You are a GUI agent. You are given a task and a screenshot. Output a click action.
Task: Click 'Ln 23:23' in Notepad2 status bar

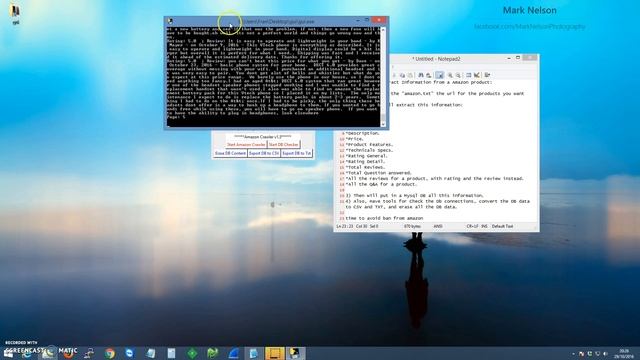[x=345, y=226]
